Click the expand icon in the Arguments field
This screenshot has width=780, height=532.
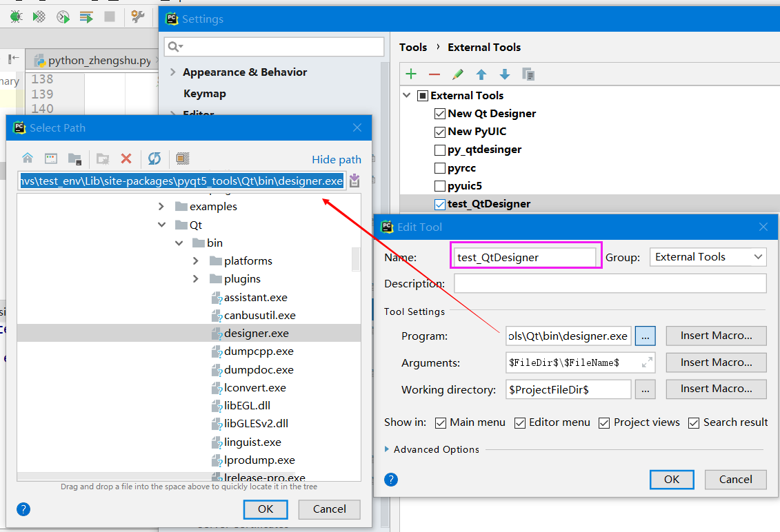coord(647,362)
